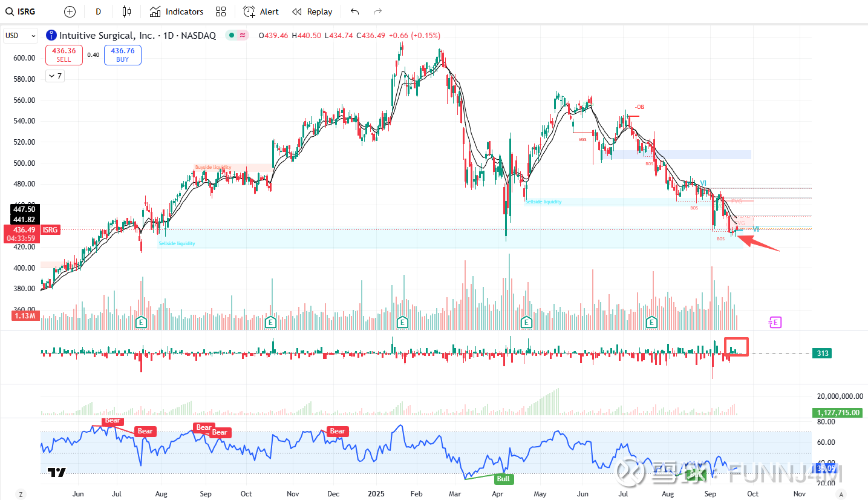The width and height of the screenshot is (868, 500).
Task: Click the 447.50 price label
Action: pos(25,209)
